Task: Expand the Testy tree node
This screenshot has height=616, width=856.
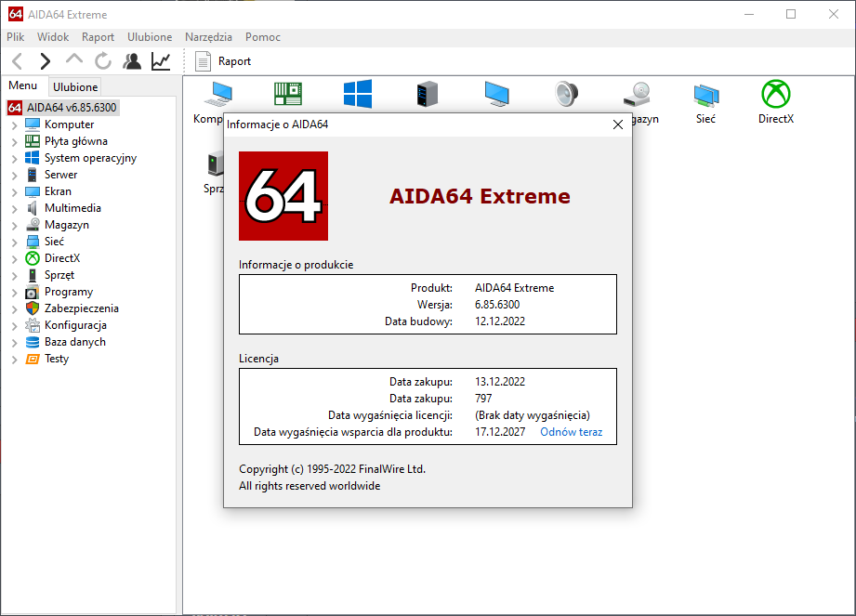Action: (15, 360)
